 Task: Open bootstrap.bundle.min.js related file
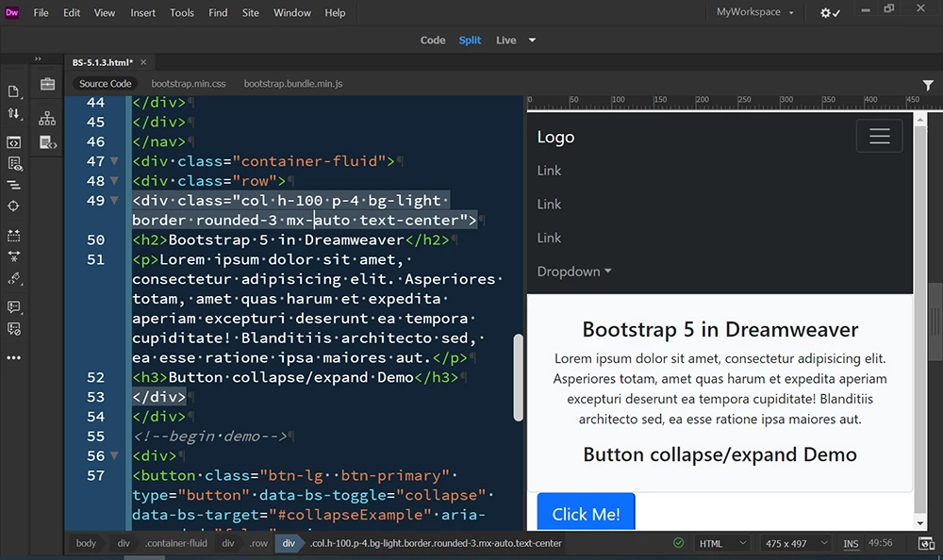pos(293,84)
